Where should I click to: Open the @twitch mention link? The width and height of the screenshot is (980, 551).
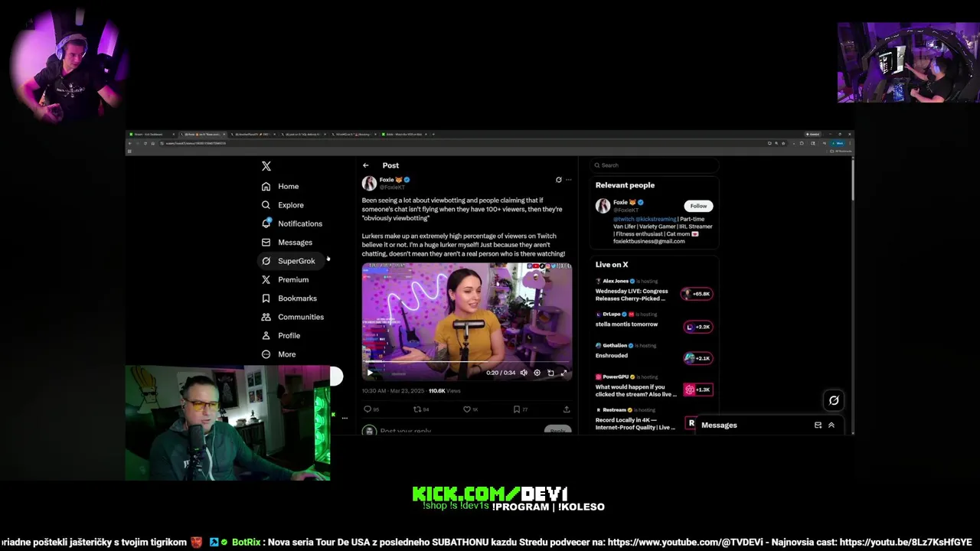click(x=622, y=220)
